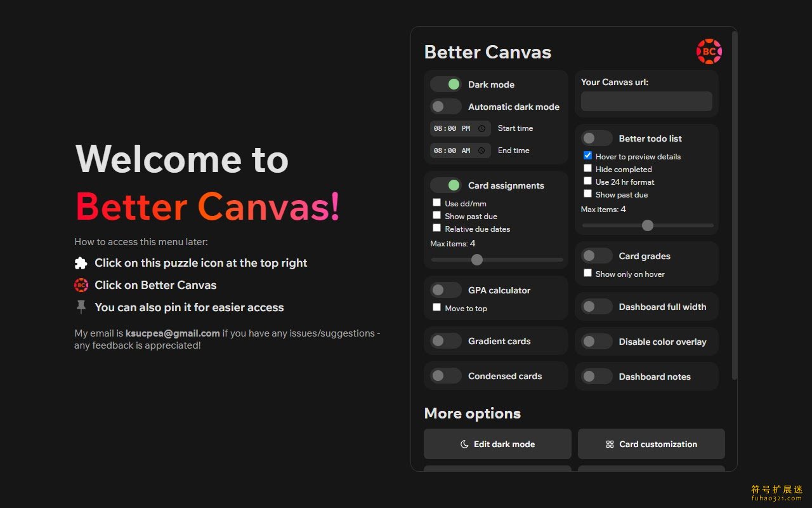Click the clock icon in End time field
The image size is (812, 508).
tap(481, 150)
